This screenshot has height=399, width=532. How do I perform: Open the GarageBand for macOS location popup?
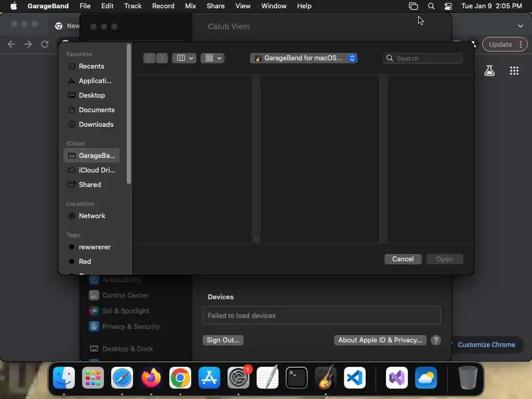tap(303, 58)
